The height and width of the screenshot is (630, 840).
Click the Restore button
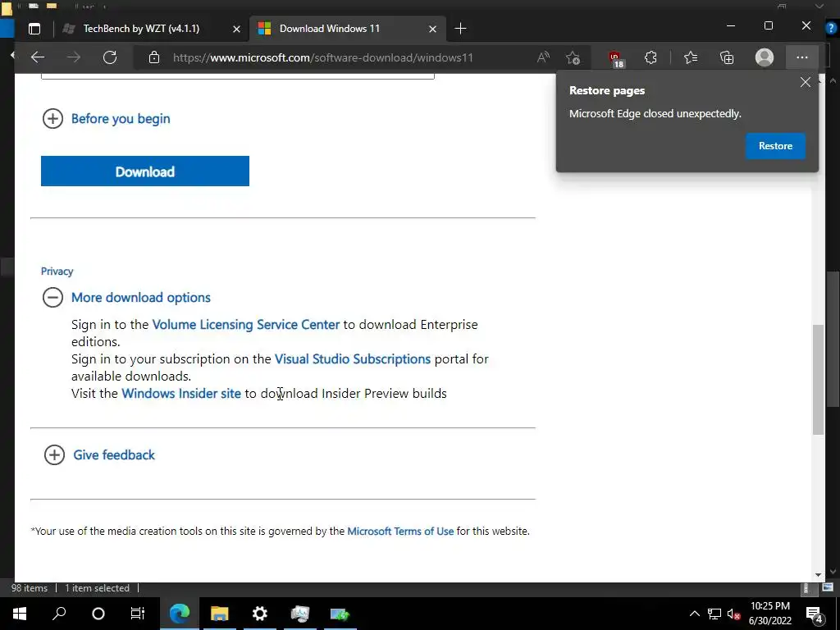pos(775,146)
